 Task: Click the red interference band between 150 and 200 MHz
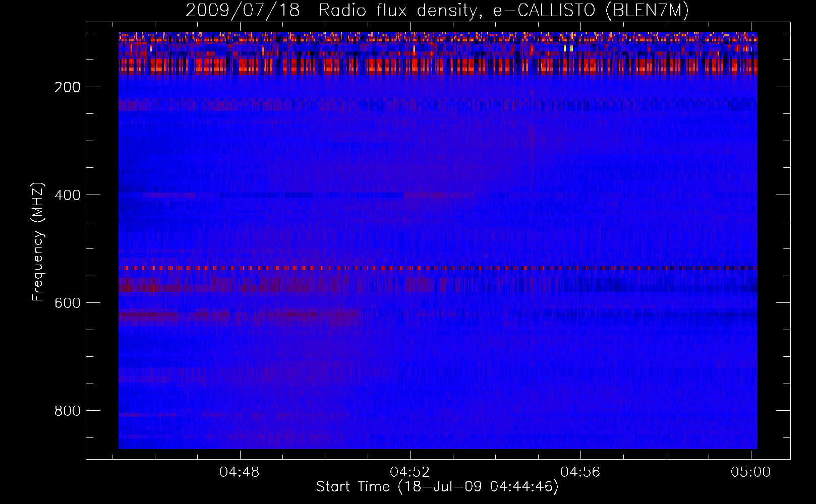pos(438,67)
